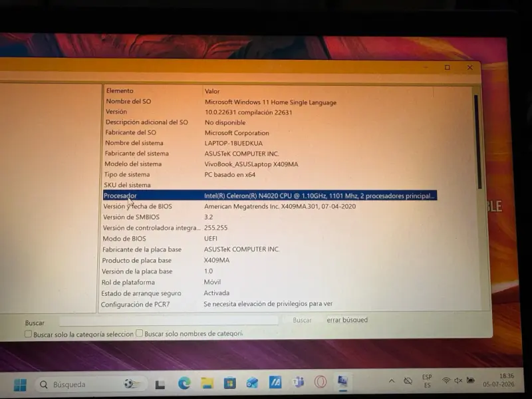Screen dimensions: 532x399
Task: Open the Outlook mail taskbar icon
Action: [x=253, y=383]
